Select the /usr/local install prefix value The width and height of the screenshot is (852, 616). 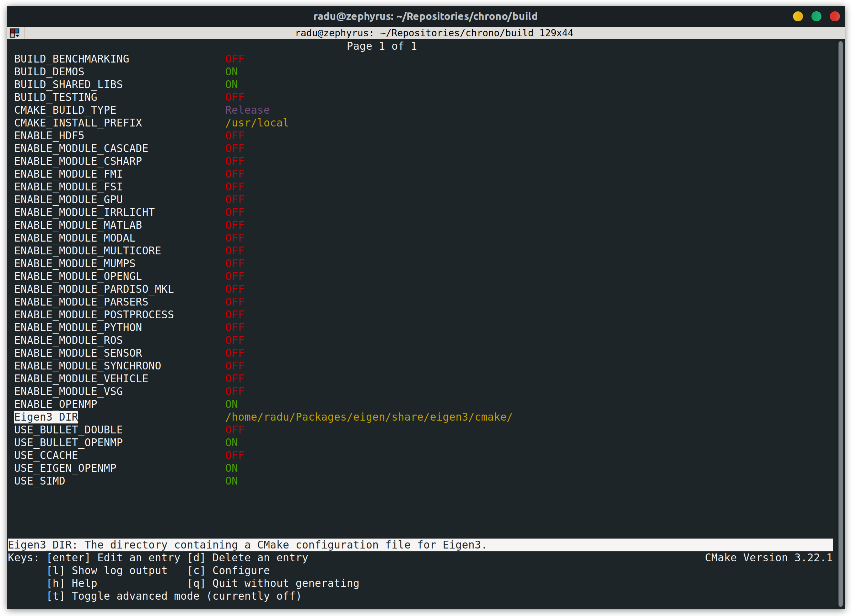pos(257,123)
